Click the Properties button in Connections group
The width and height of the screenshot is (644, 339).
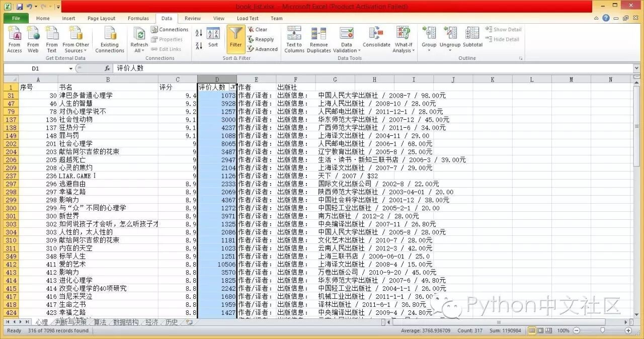coord(167,39)
